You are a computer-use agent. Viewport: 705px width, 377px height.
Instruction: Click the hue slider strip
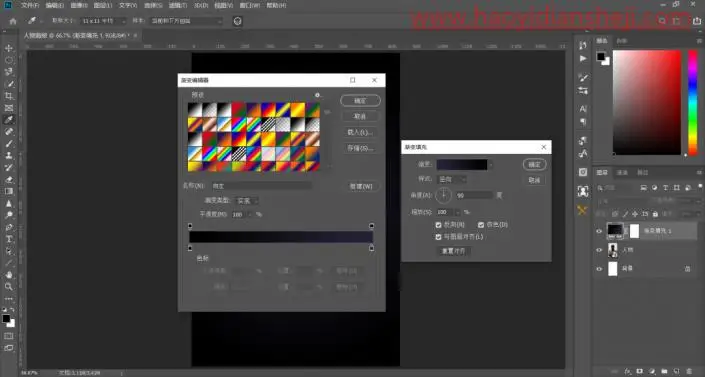click(693, 102)
